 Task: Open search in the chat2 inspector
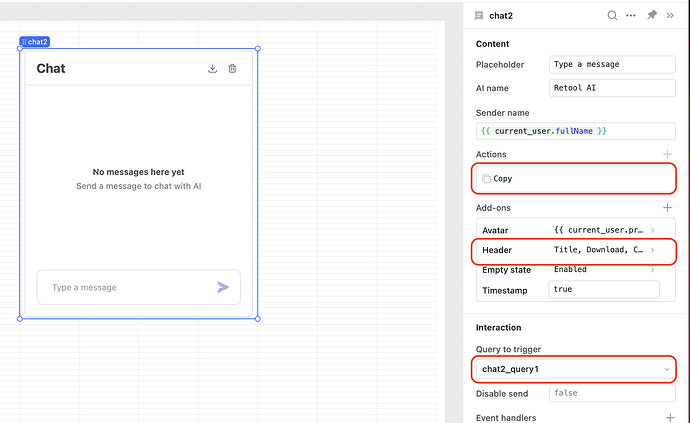(x=612, y=16)
